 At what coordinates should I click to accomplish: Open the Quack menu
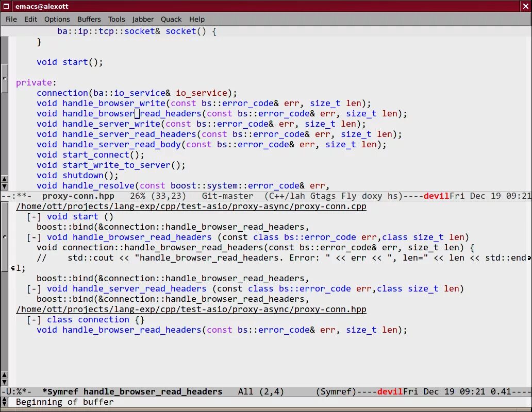tap(171, 20)
